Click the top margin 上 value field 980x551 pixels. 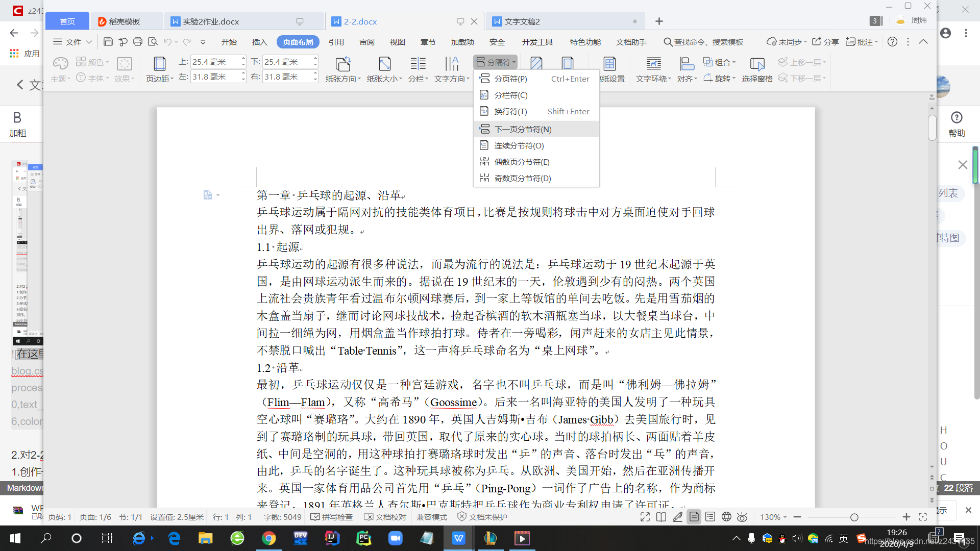point(218,62)
